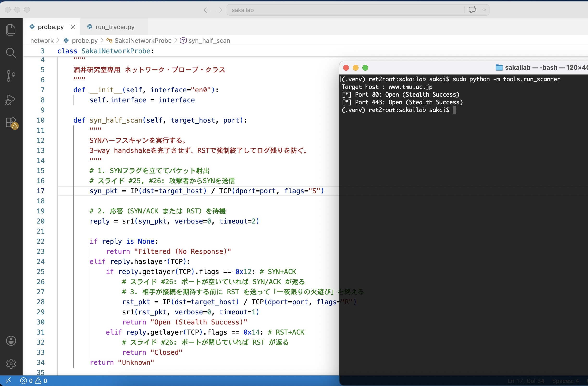Expand the syn_half_scan breadcrumb item
588x386 pixels.
tap(209, 41)
